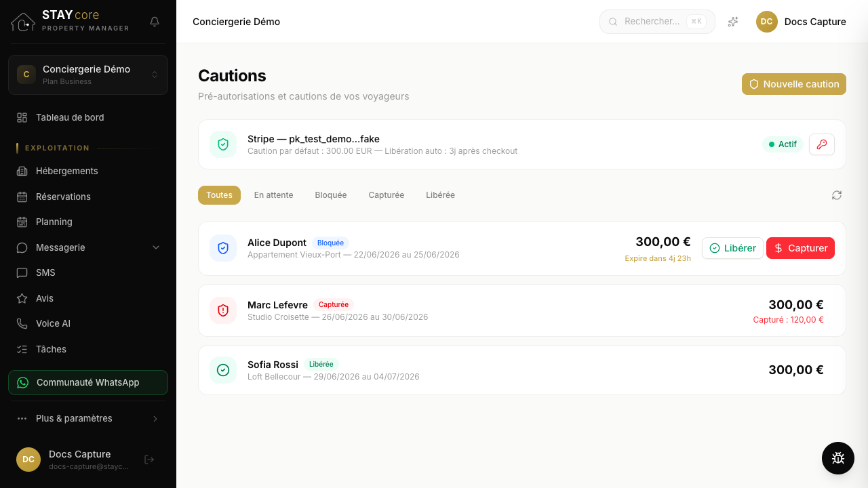Screen dimensions: 868x488
Task: Click the Nouvelle caution button
Action: [794, 84]
